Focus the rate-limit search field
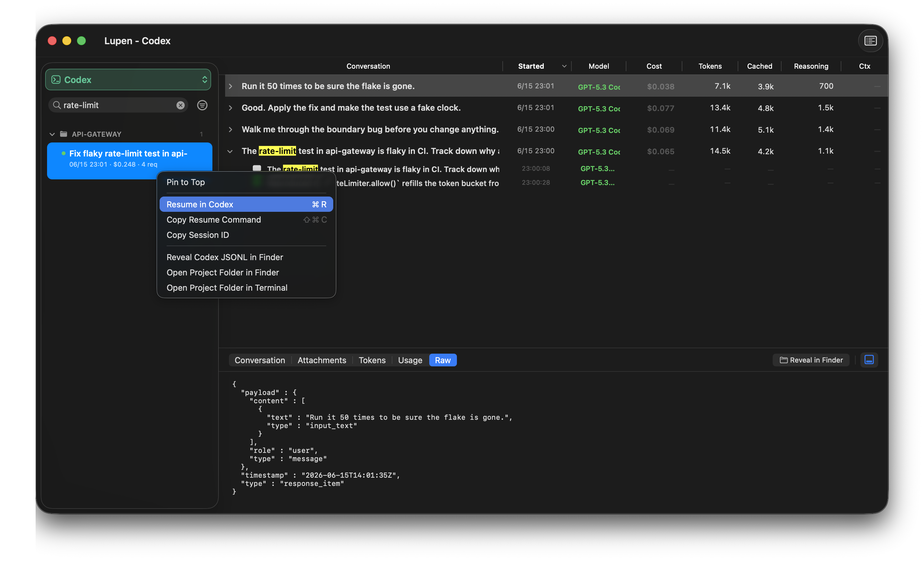924x561 pixels. [x=118, y=105]
